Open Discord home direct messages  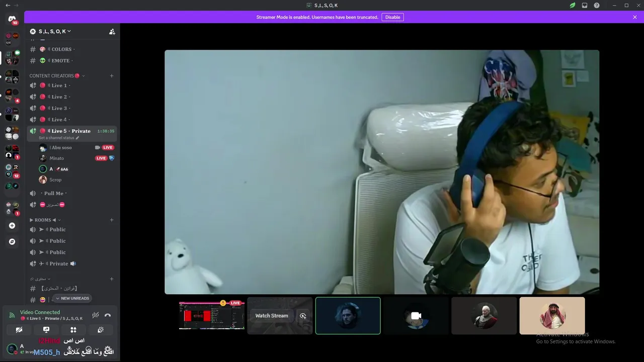tap(12, 19)
